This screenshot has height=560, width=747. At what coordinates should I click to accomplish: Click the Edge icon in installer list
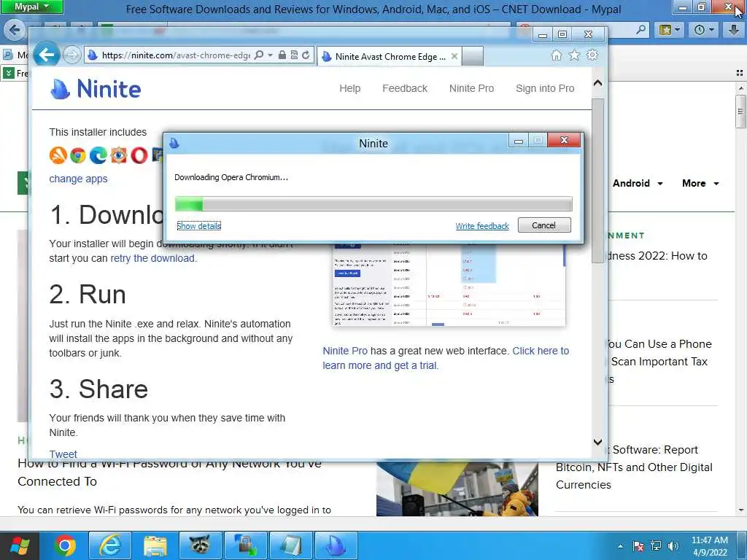(x=98, y=155)
